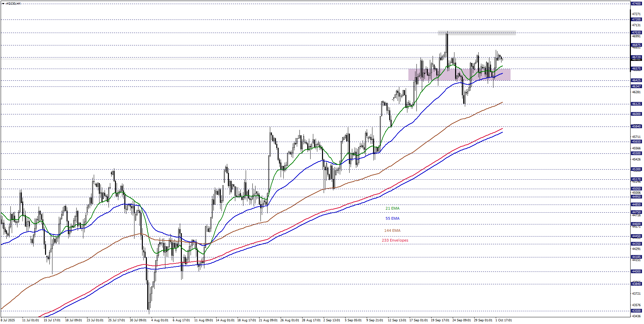Click the 8 Jul 2025 date label
Screen dimensions: 644x324
[8, 320]
